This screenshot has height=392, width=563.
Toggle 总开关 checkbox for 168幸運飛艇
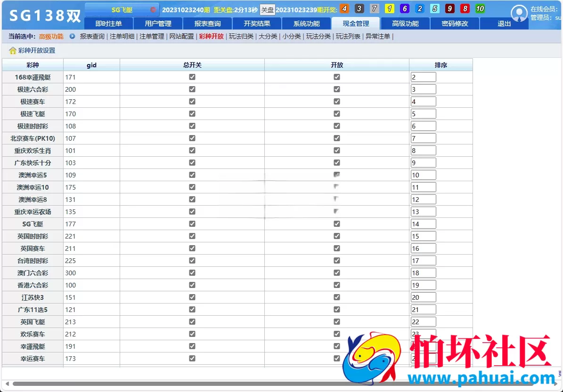point(192,77)
